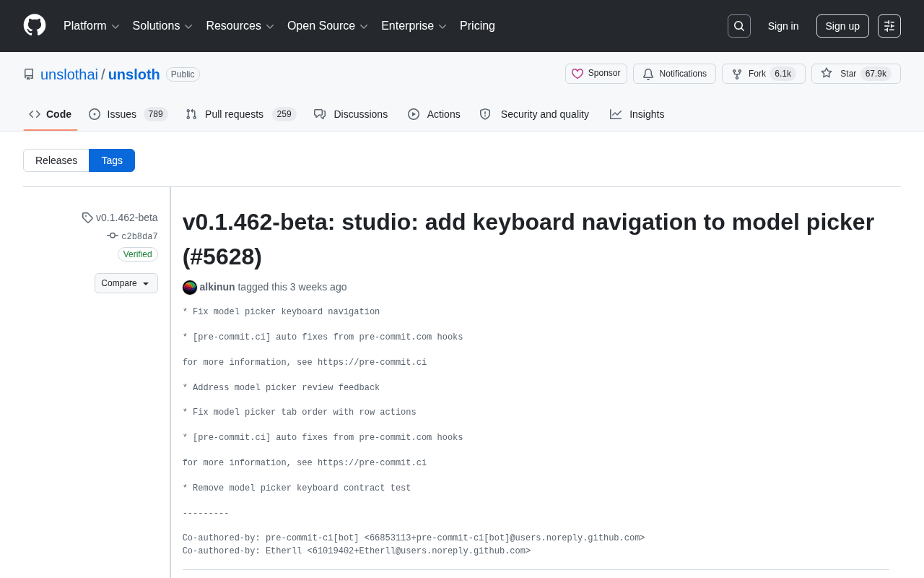Click Co-authored-by pre-commit-ci[bot] line

pos(414,538)
